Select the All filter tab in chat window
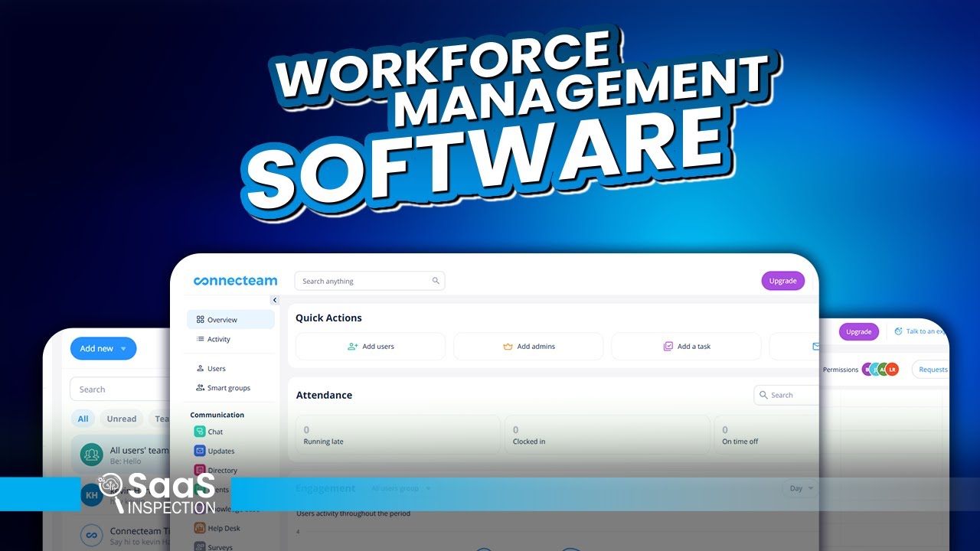Viewport: 980px width, 551px height. coord(83,419)
